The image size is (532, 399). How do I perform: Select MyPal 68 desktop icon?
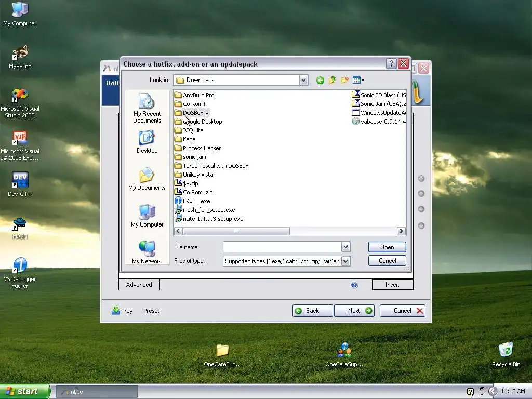pyautogui.click(x=20, y=57)
